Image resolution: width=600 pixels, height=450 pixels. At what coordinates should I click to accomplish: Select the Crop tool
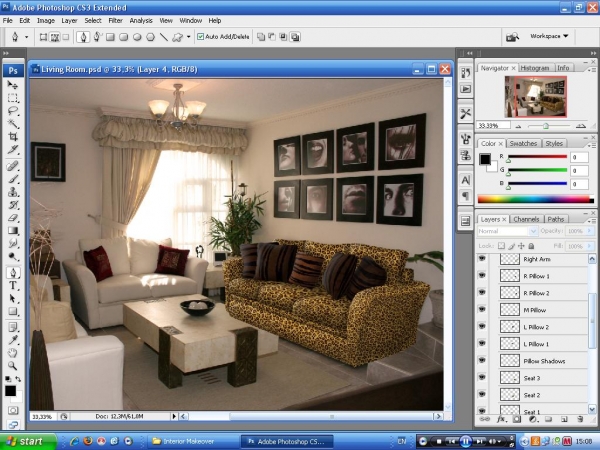[x=13, y=137]
